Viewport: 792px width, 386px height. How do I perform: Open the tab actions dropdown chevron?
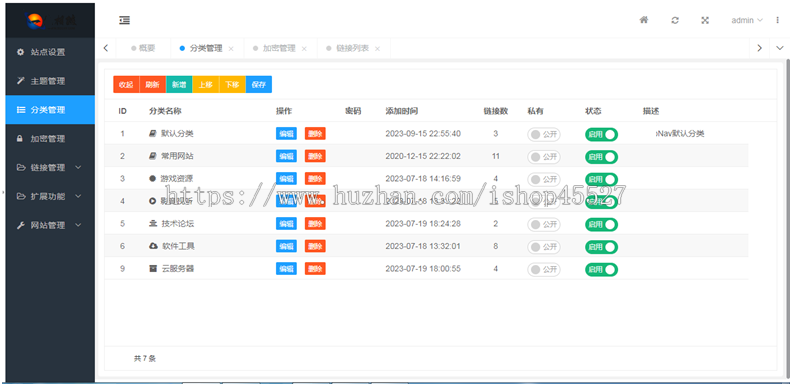coord(779,48)
